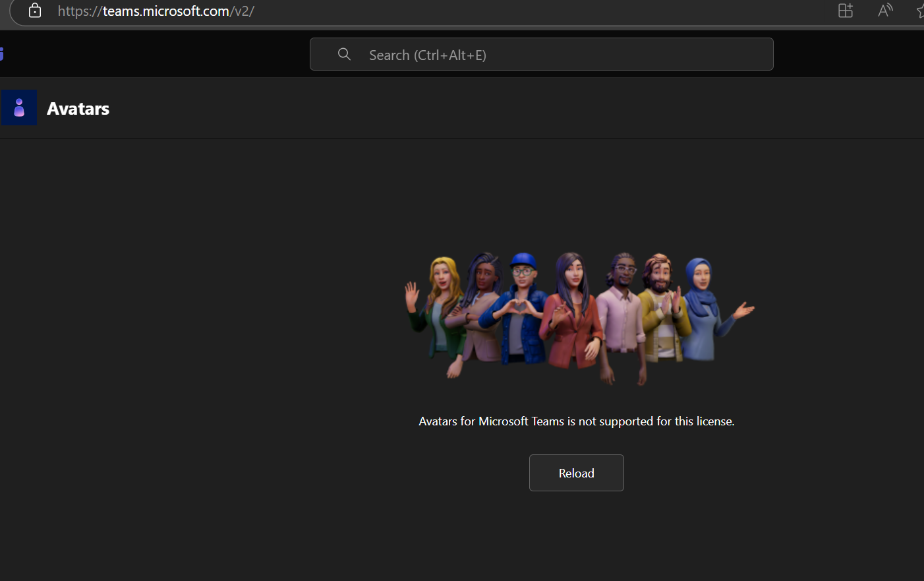Focus the Search (Ctrl+Alt+E) box
The width and height of the screenshot is (924, 581).
coord(541,54)
